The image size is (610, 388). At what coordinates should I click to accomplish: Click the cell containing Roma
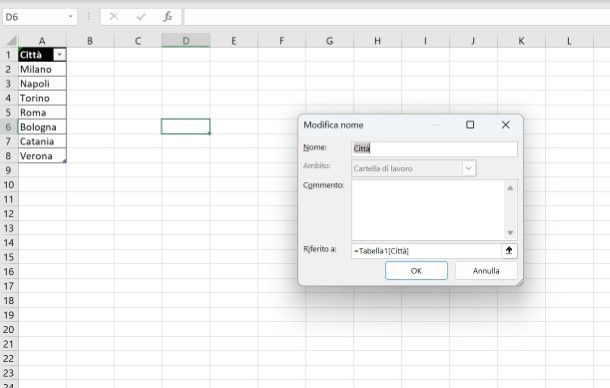click(x=42, y=112)
